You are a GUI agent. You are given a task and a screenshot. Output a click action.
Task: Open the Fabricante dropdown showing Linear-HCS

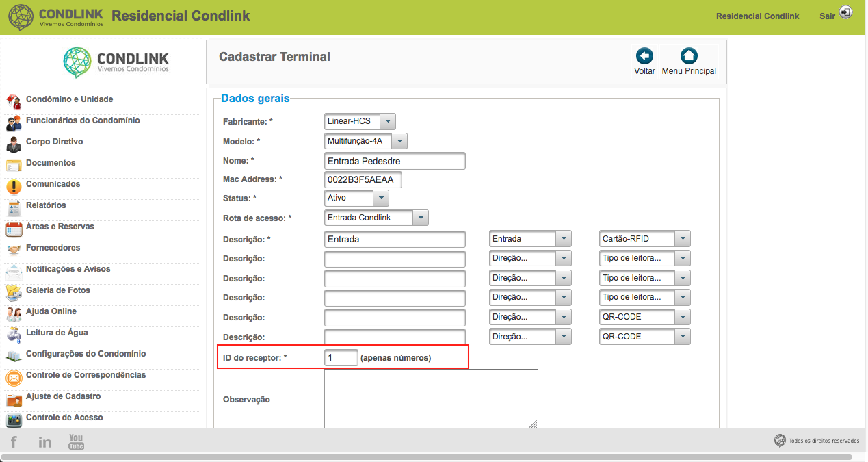360,121
